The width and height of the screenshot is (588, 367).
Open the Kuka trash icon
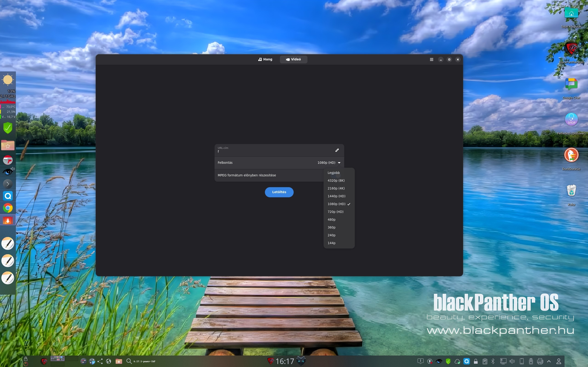(x=571, y=191)
